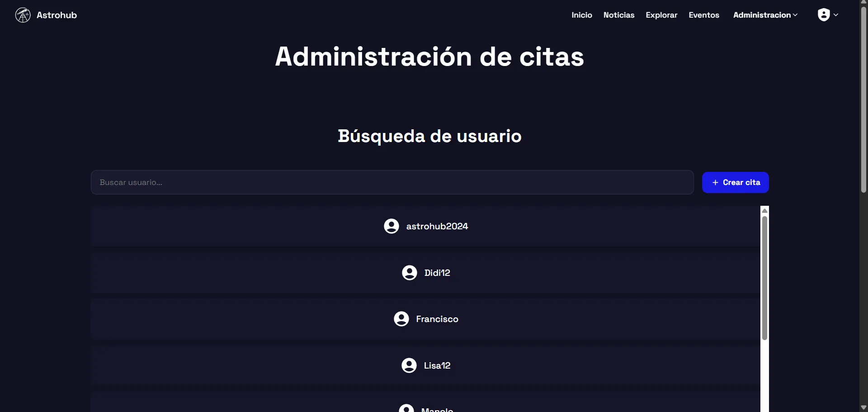Expand the chevron next to profile avatar
868x412 pixels.
[x=836, y=15]
